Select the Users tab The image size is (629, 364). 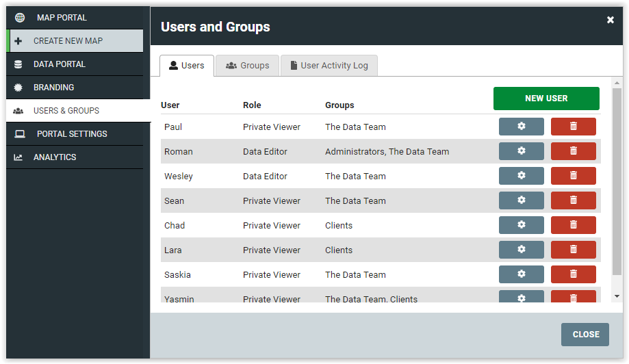[187, 66]
